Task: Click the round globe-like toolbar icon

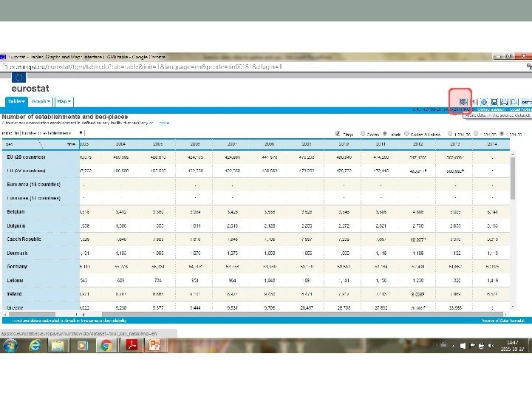Action: [x=484, y=101]
